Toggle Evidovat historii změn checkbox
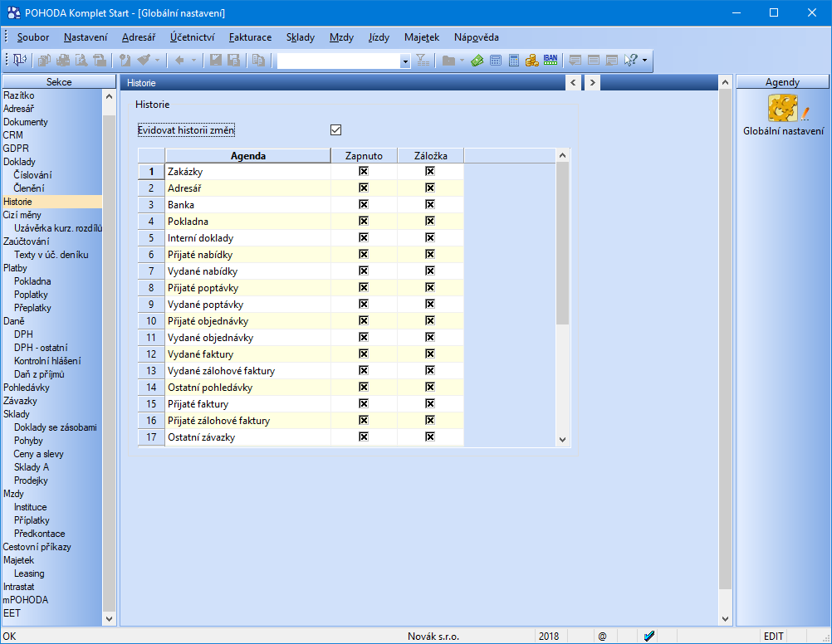832x644 pixels. click(x=336, y=130)
